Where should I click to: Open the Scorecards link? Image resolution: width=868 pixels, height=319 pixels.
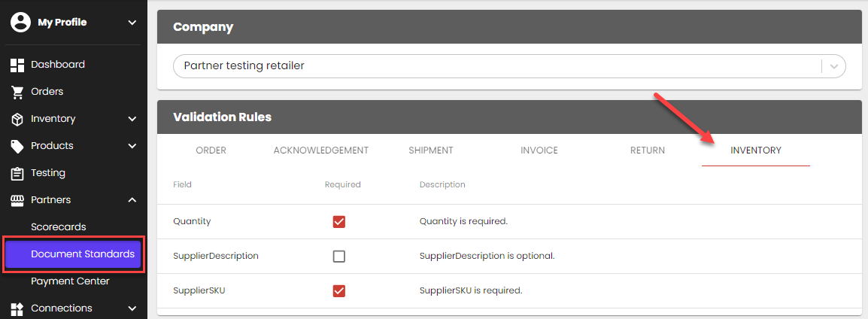click(x=59, y=227)
